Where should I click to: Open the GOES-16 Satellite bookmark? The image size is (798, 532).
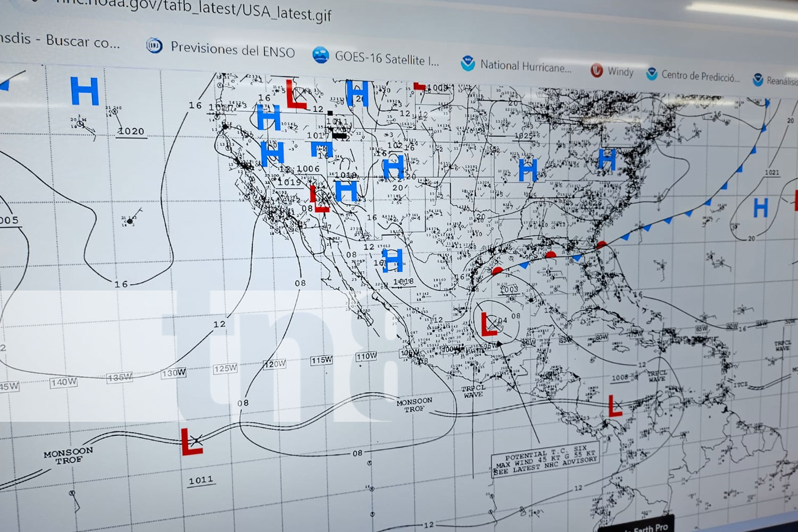point(376,57)
